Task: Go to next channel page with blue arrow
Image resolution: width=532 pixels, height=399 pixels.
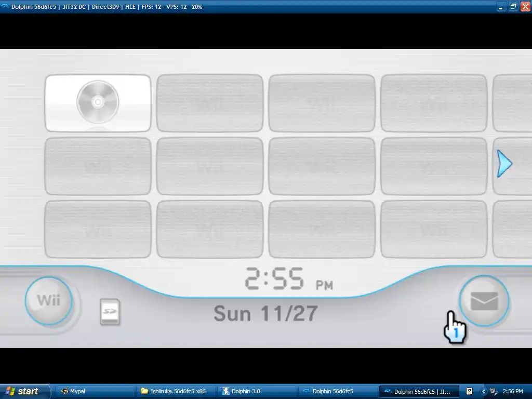Action: pyautogui.click(x=504, y=164)
